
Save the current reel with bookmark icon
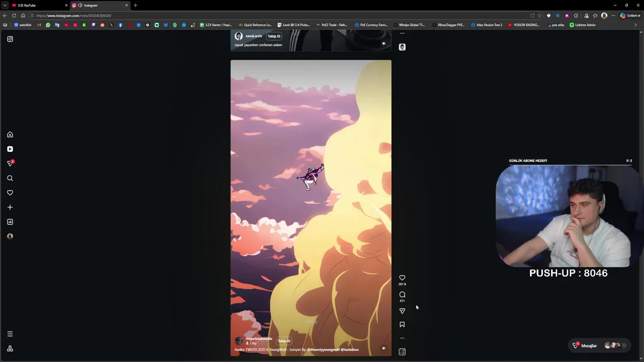pos(402,325)
